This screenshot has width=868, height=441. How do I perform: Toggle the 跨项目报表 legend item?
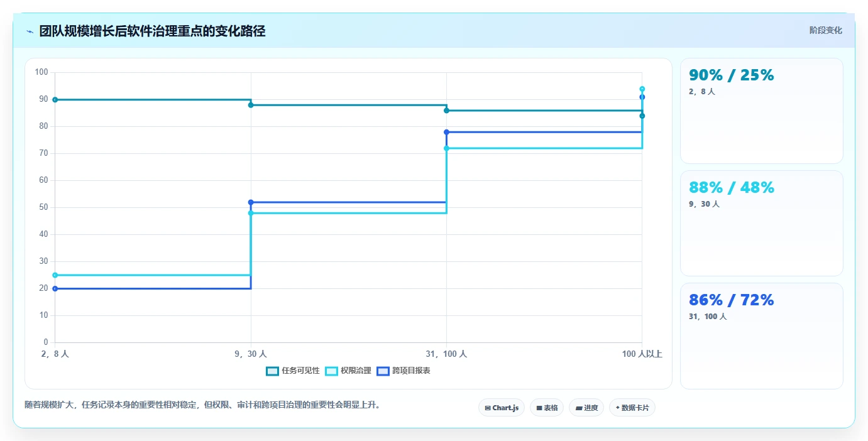tap(404, 371)
